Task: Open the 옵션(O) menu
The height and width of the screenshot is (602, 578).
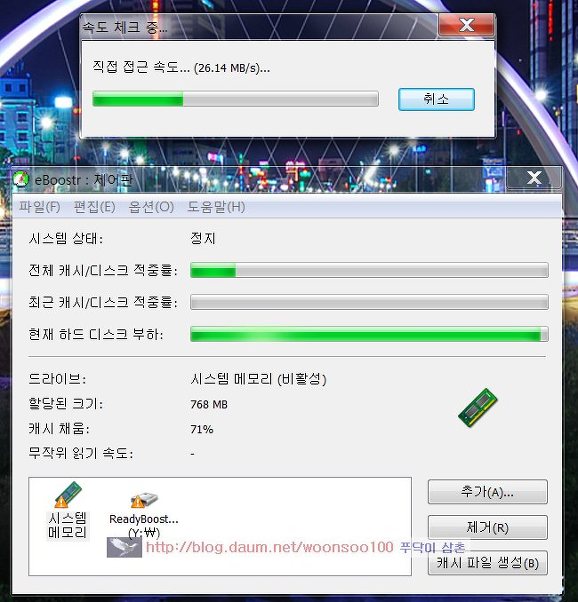Action: point(151,207)
